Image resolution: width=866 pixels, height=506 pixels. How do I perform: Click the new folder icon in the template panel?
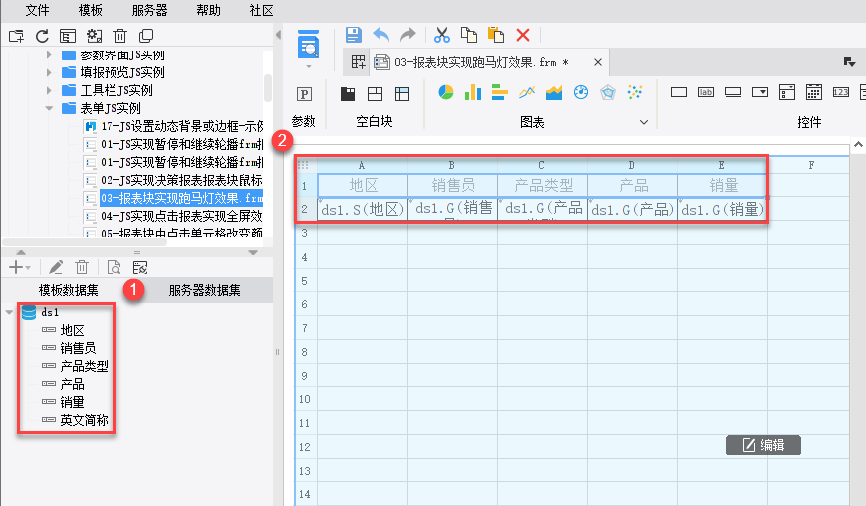[x=16, y=36]
